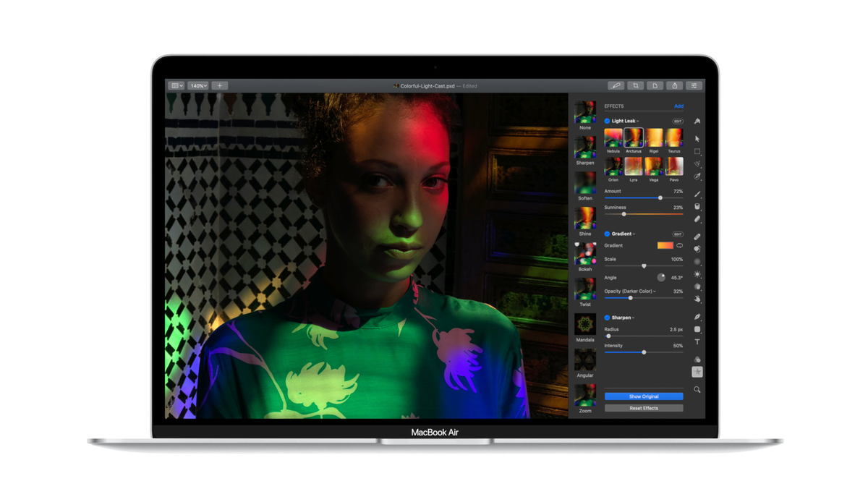Toggle off the Gradient effect
This screenshot has width=868, height=502.
[x=607, y=234]
